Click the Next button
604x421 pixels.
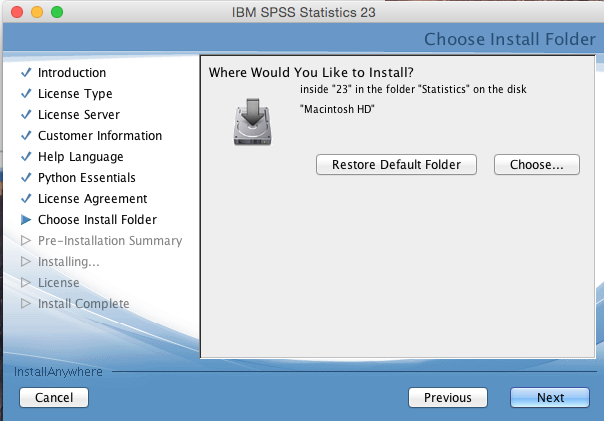550,398
